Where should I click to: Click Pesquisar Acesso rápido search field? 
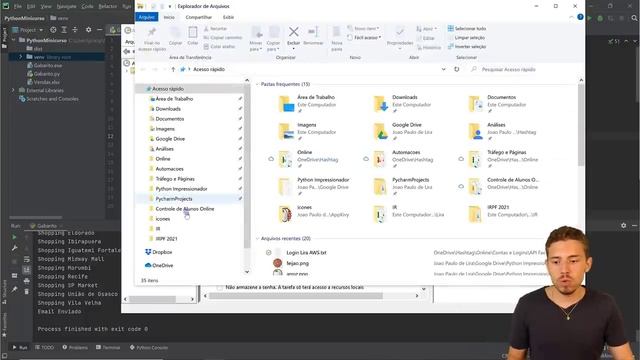(525, 69)
